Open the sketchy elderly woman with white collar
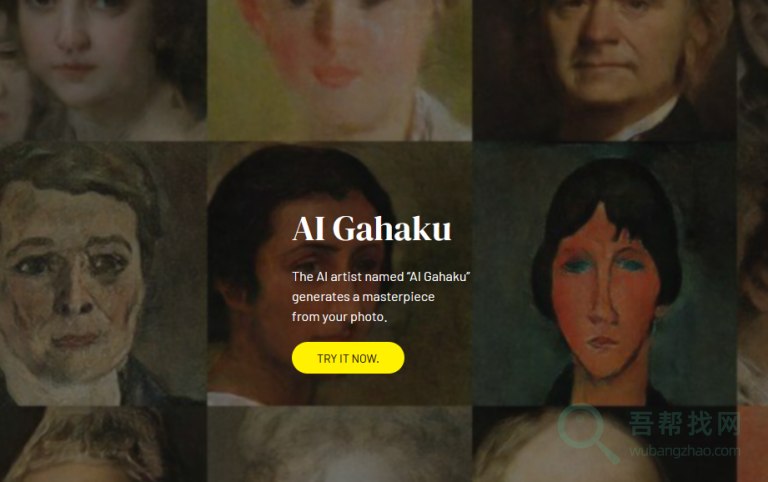768x482 pixels. pos(103,274)
